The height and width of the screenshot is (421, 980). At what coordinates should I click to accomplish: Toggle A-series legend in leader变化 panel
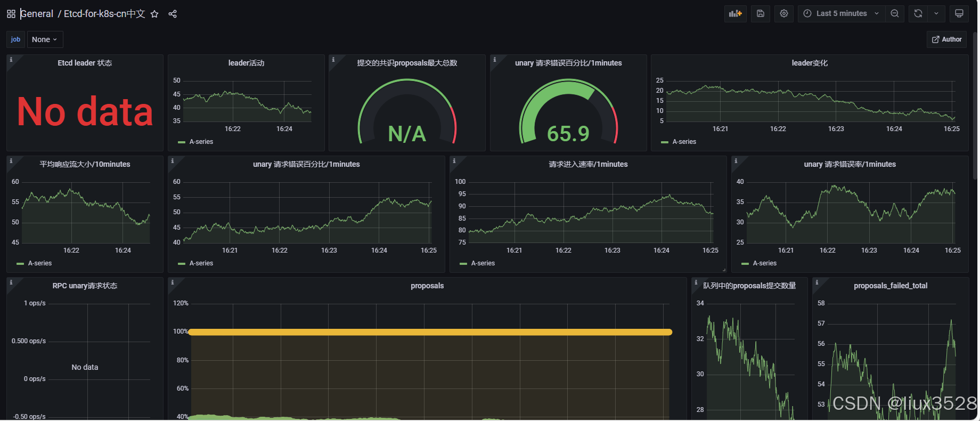pyautogui.click(x=684, y=142)
